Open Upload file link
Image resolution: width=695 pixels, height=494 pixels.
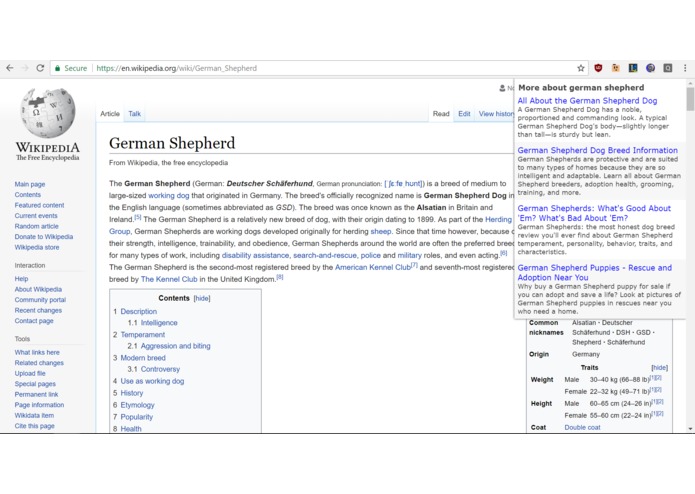30,374
